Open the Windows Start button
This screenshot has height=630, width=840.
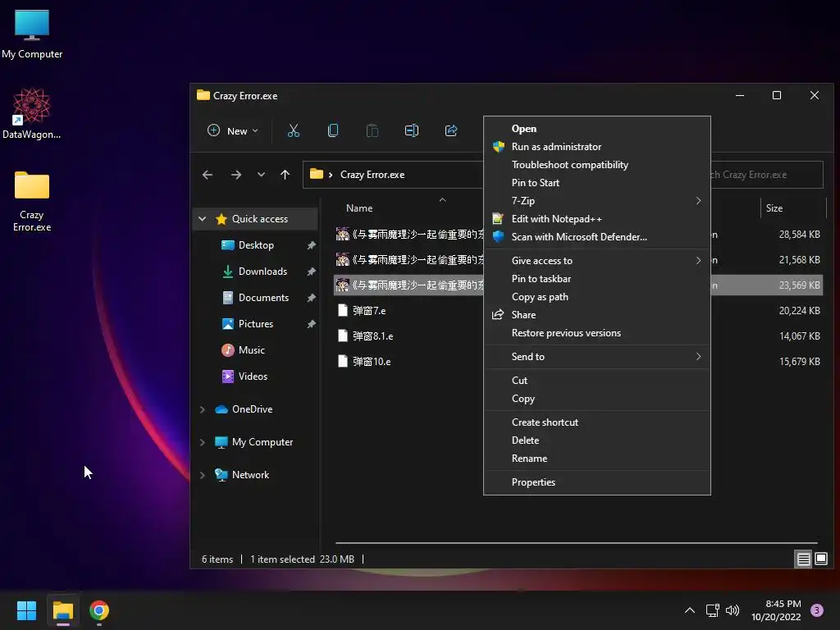(x=26, y=610)
